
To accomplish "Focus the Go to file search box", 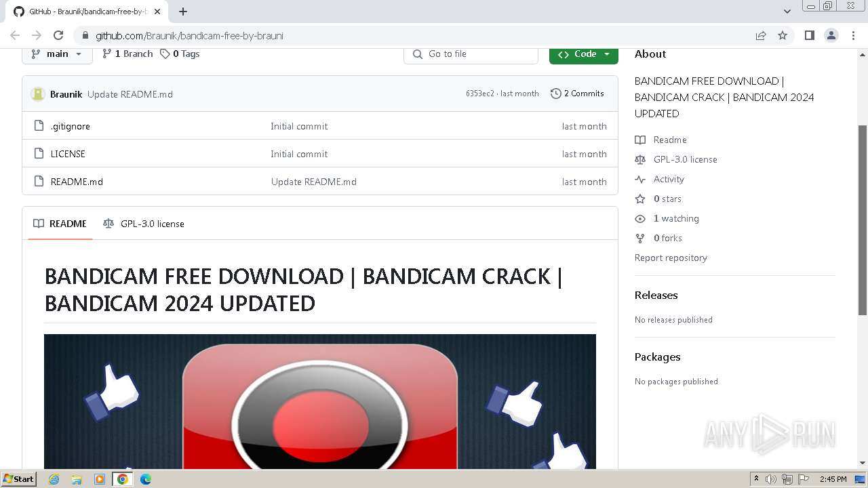I will pos(471,54).
